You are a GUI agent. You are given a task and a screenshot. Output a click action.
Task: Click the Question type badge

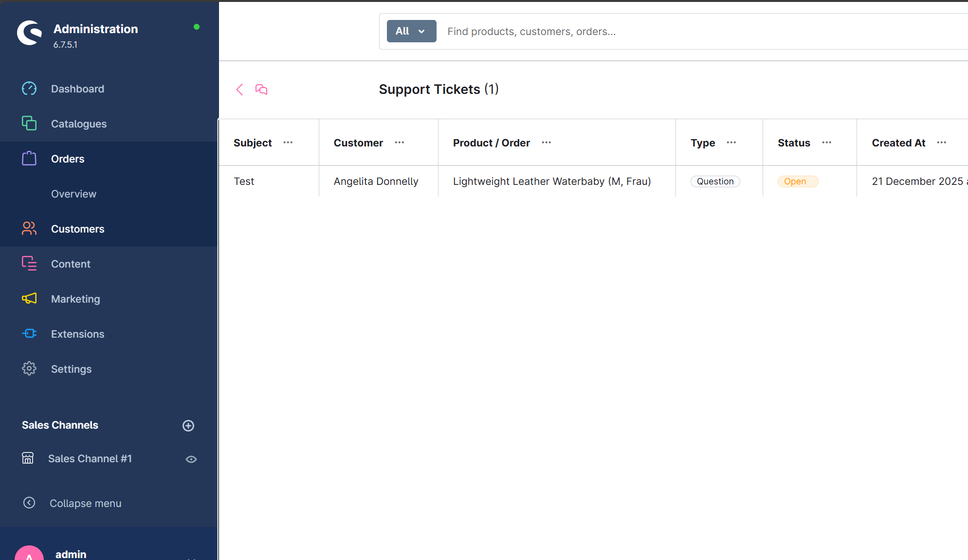[x=715, y=181]
